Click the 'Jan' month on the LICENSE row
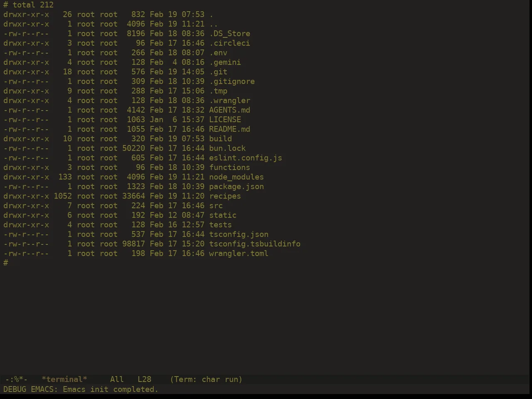Screen dimensions: 532x399 [156, 120]
